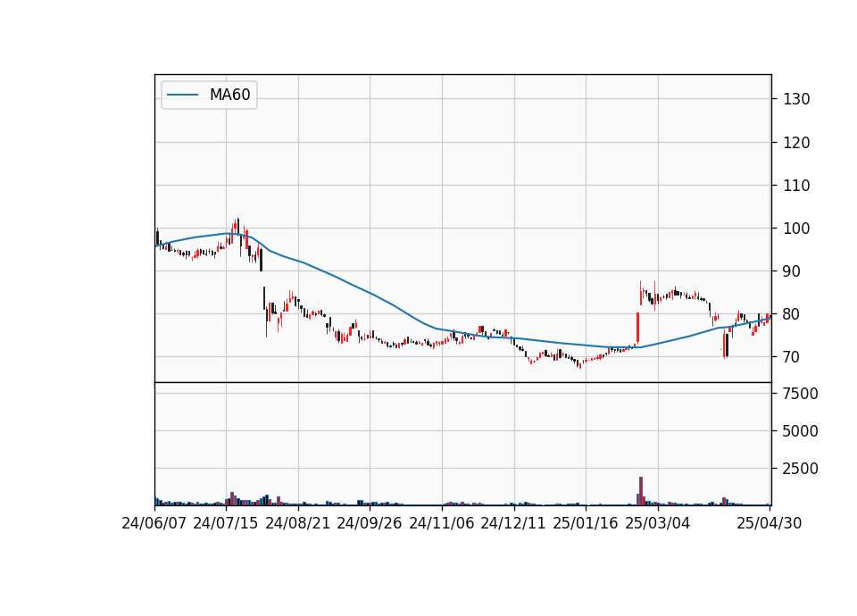Click the 24/08/21 date label
857x616 pixels.
[298, 523]
